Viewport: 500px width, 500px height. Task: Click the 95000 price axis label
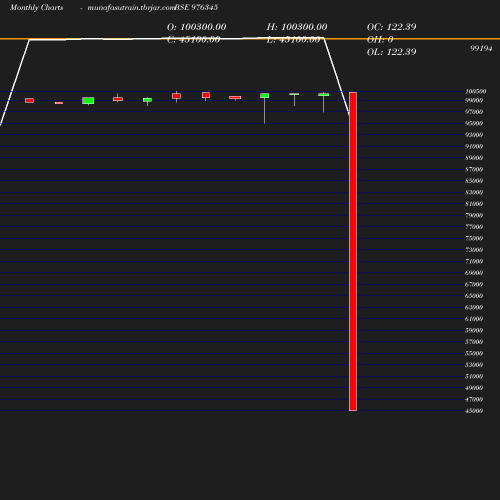tap(474, 123)
